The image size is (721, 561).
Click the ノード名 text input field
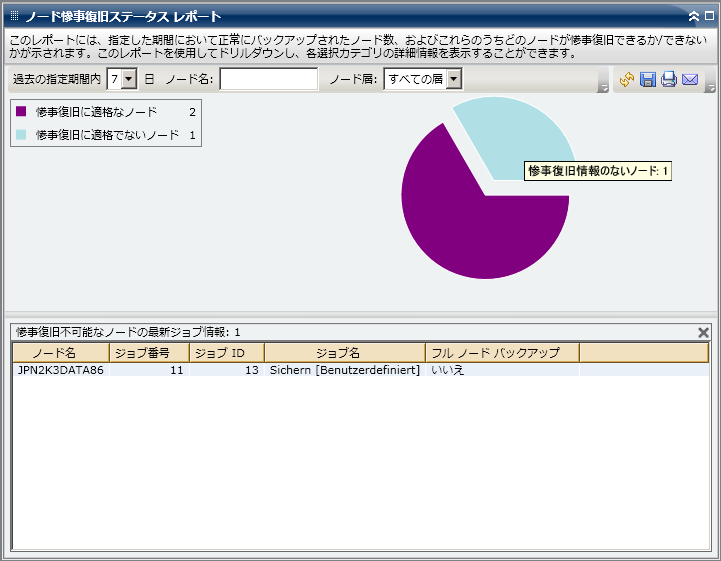tap(268, 79)
